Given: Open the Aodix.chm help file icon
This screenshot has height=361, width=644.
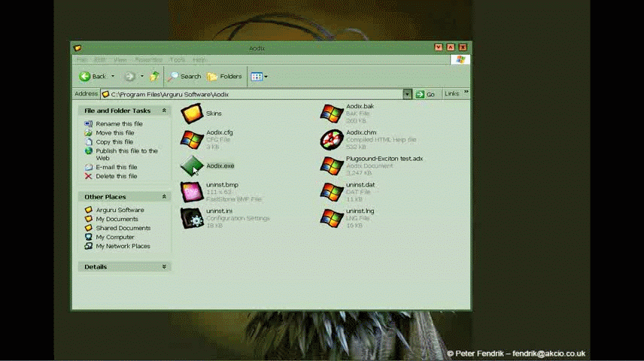Looking at the screenshot, I should (x=332, y=140).
